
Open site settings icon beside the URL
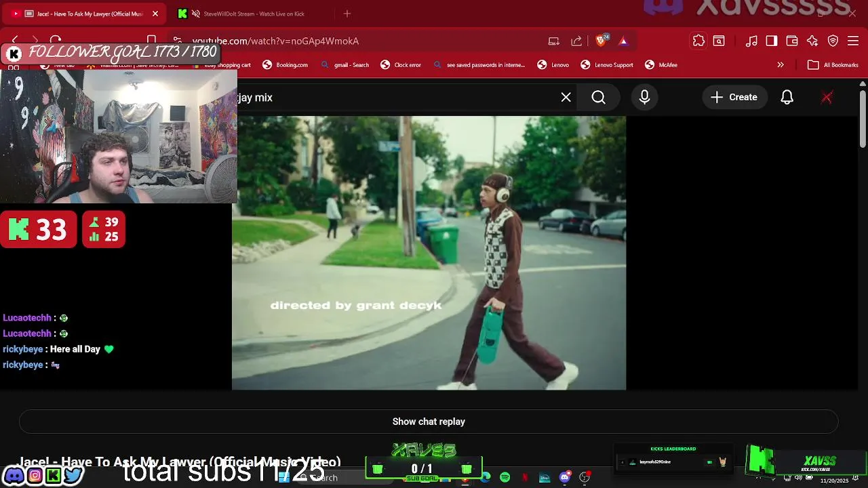tap(177, 41)
